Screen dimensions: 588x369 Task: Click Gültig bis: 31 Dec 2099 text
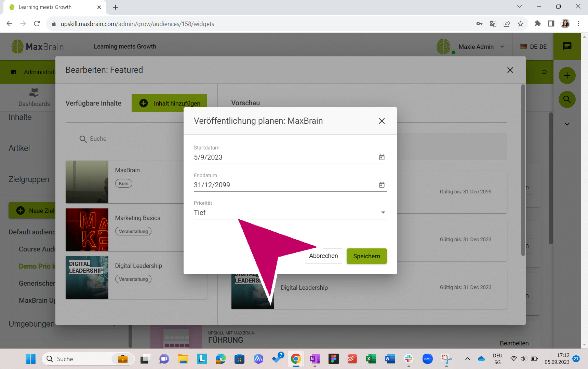click(466, 192)
